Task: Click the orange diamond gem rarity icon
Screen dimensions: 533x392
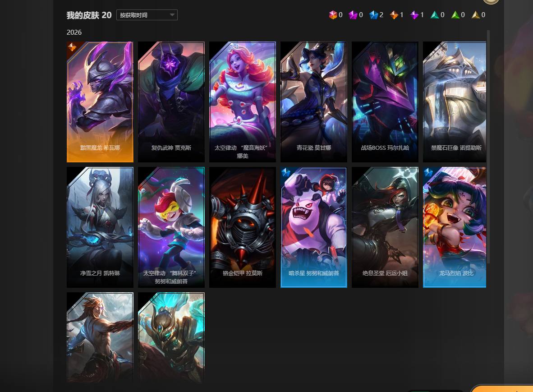Action: tap(394, 15)
